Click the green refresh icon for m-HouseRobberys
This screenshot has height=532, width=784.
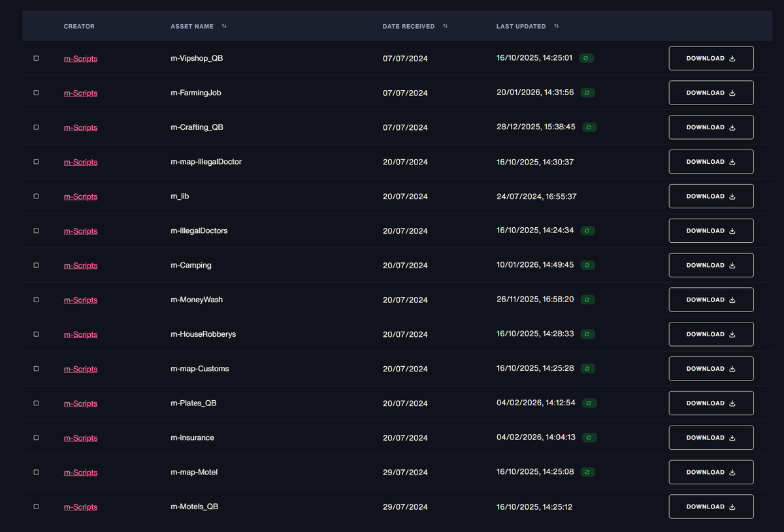tap(588, 334)
